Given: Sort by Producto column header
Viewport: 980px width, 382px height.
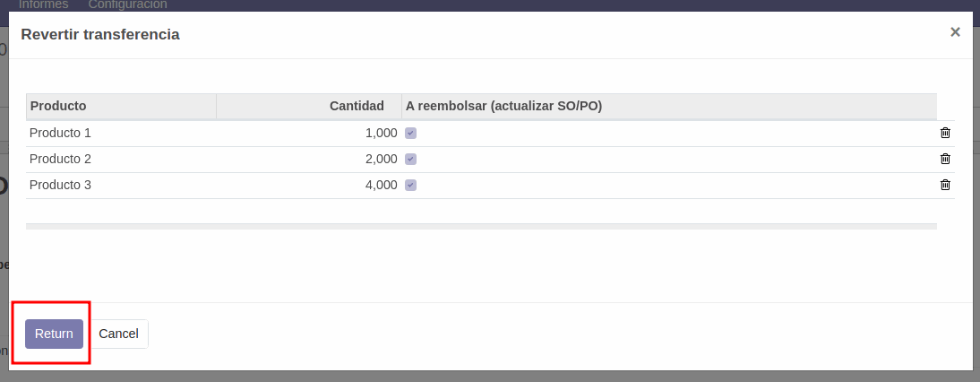Looking at the screenshot, I should (58, 106).
